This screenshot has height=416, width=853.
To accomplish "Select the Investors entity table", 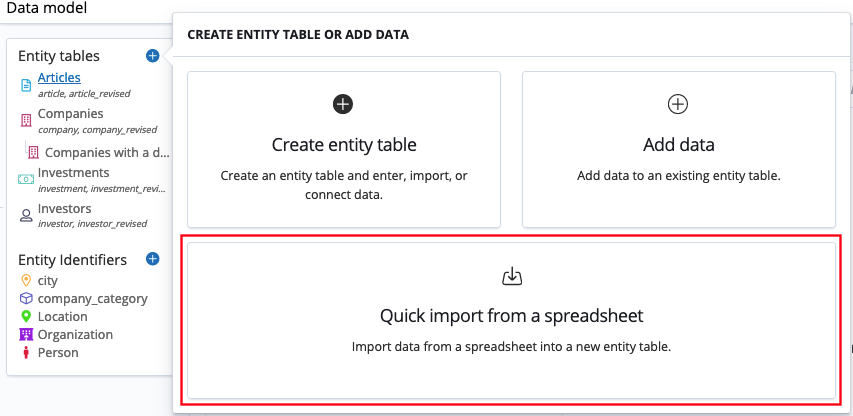I will (64, 208).
